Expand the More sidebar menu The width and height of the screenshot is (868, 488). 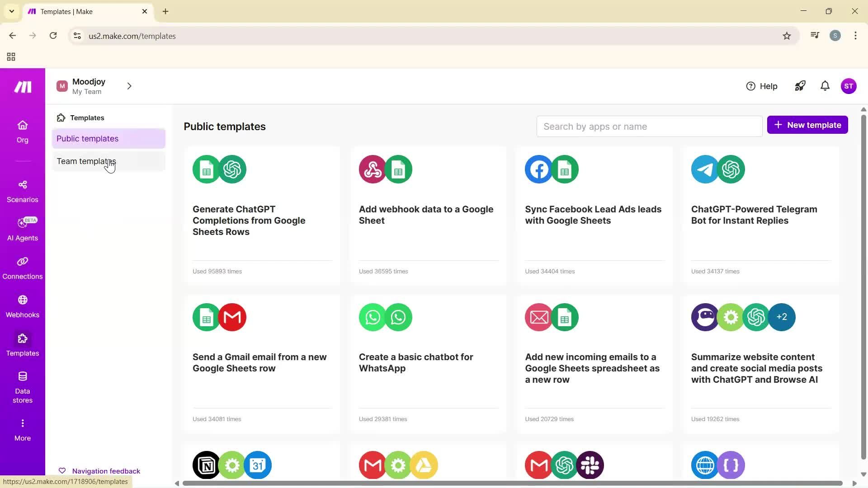(x=22, y=429)
